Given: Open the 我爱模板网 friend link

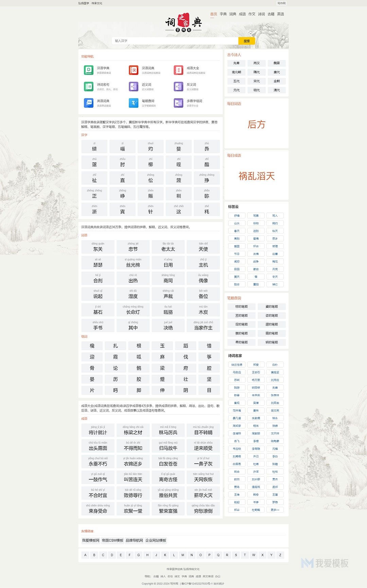Looking at the screenshot, I should coord(91,540).
